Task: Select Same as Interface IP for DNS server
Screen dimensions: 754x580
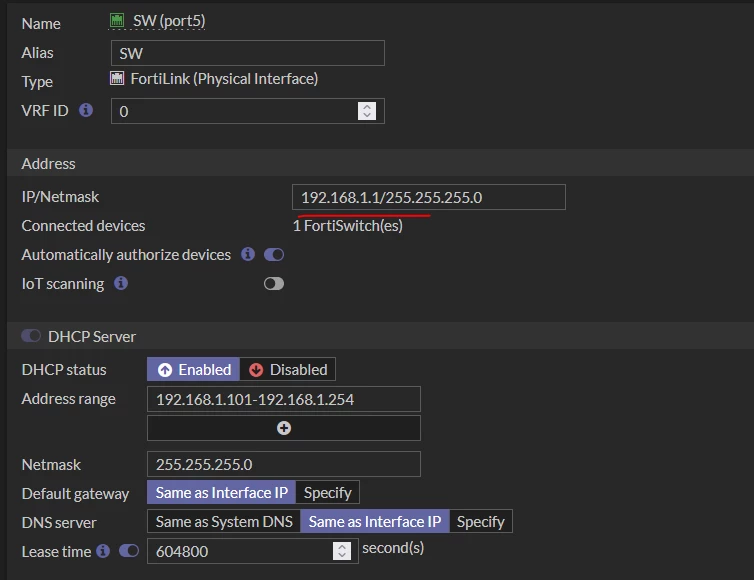Action: point(375,521)
